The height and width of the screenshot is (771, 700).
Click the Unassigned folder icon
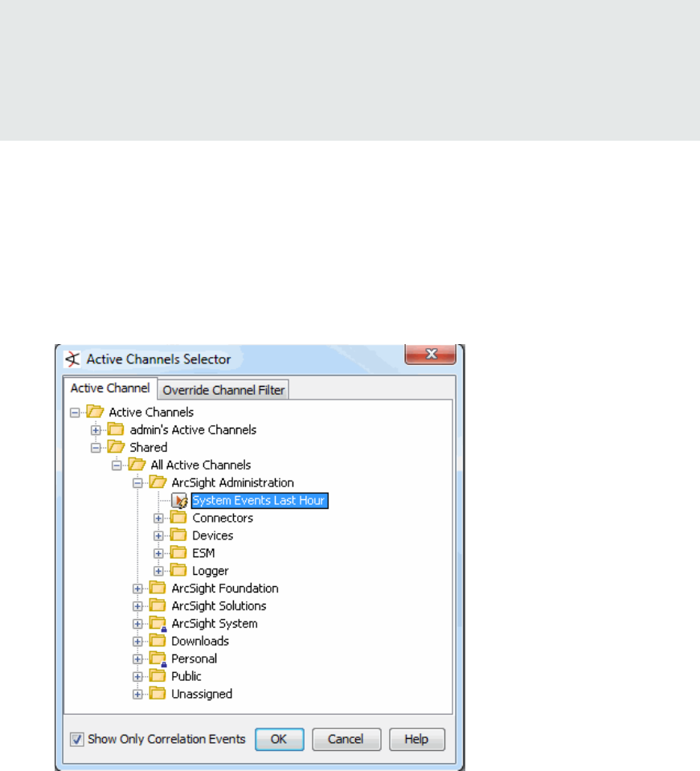point(158,694)
